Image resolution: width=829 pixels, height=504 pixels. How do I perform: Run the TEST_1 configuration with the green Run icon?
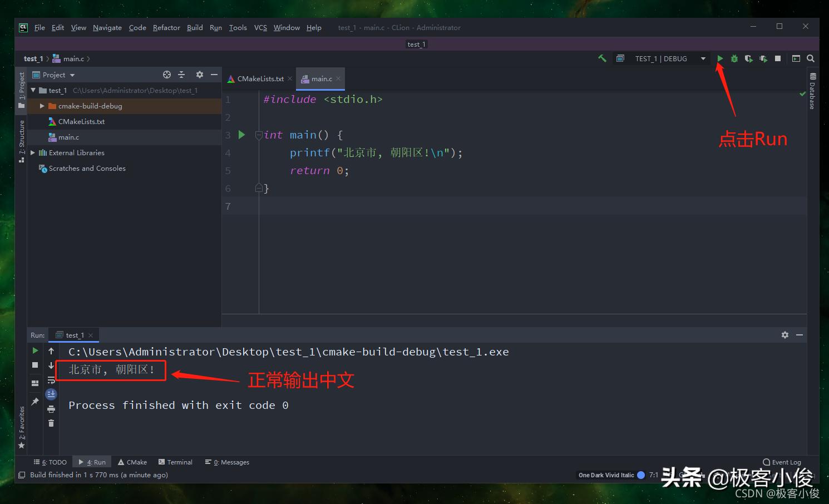click(x=720, y=58)
